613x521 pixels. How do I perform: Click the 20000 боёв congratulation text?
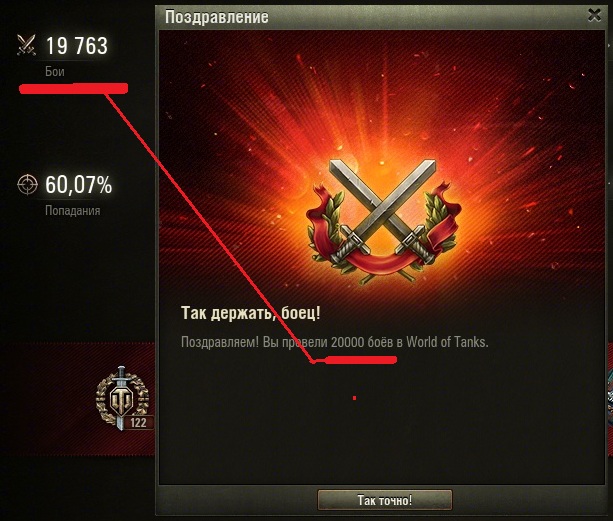[x=335, y=342]
